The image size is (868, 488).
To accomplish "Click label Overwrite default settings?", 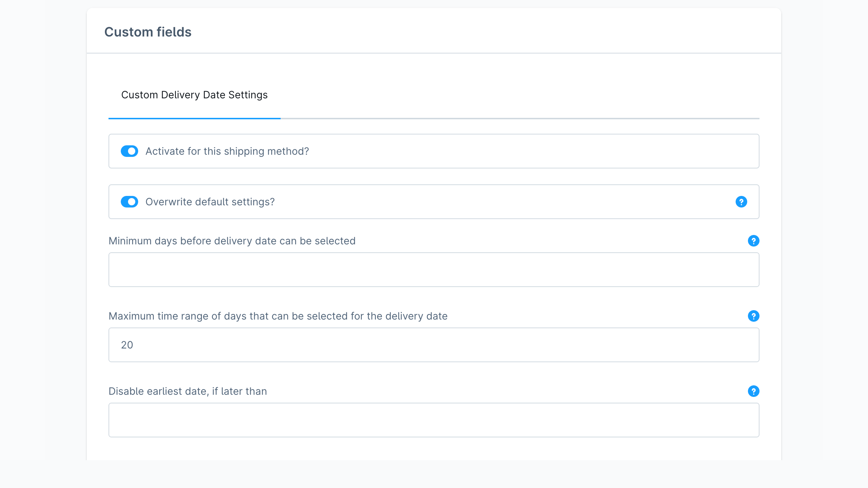I will (210, 202).
